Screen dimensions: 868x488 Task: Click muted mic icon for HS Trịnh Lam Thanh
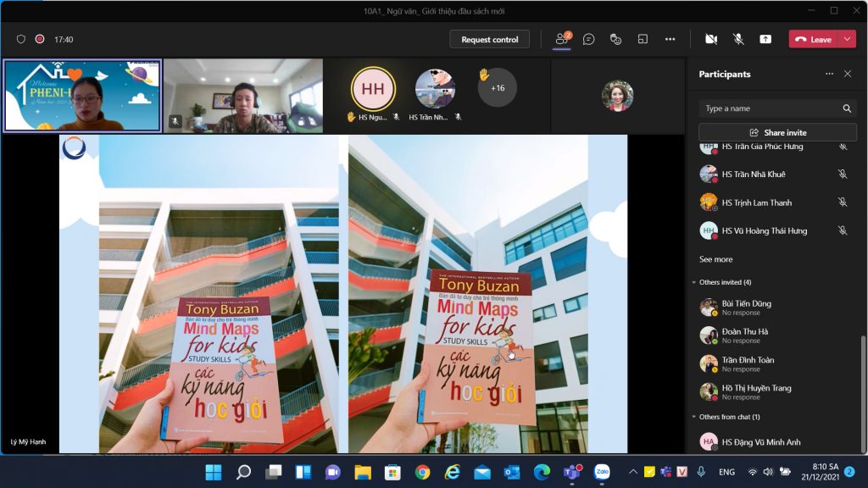pyautogui.click(x=843, y=202)
